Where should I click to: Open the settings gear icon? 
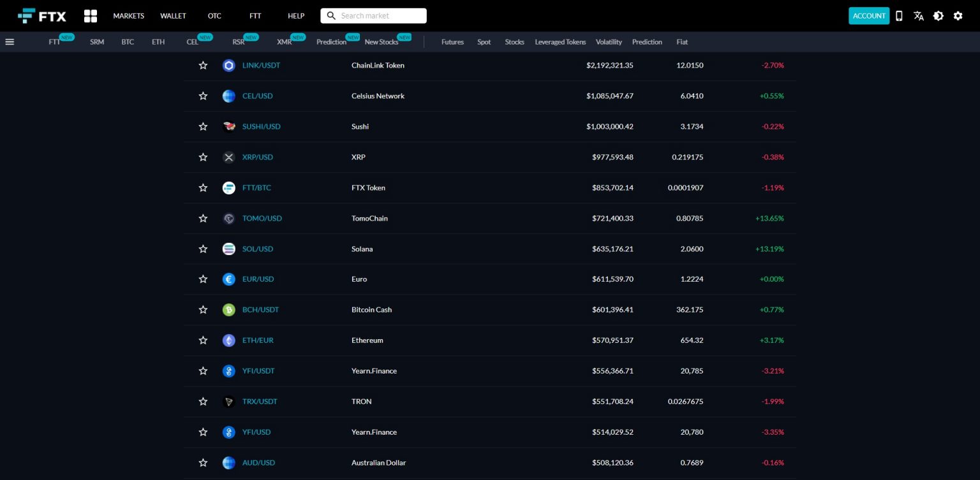pos(958,16)
